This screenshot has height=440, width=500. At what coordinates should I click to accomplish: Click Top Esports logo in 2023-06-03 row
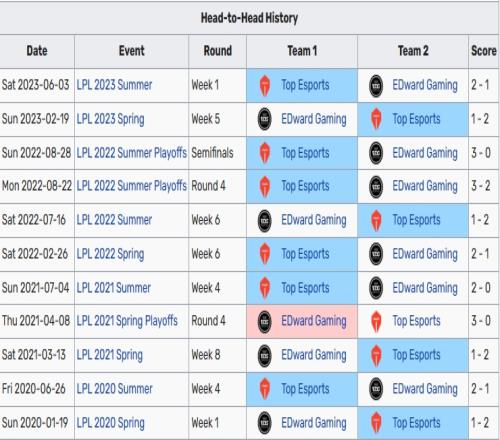(265, 85)
